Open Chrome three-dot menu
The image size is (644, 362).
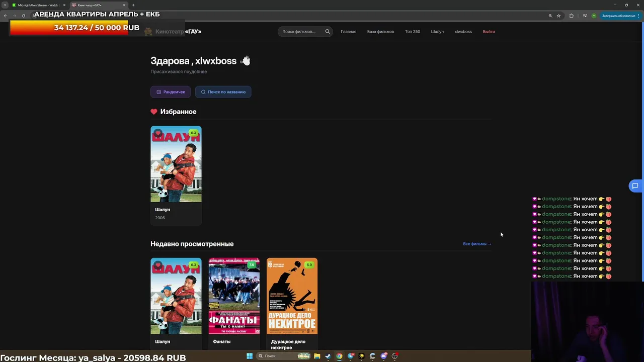click(638, 16)
